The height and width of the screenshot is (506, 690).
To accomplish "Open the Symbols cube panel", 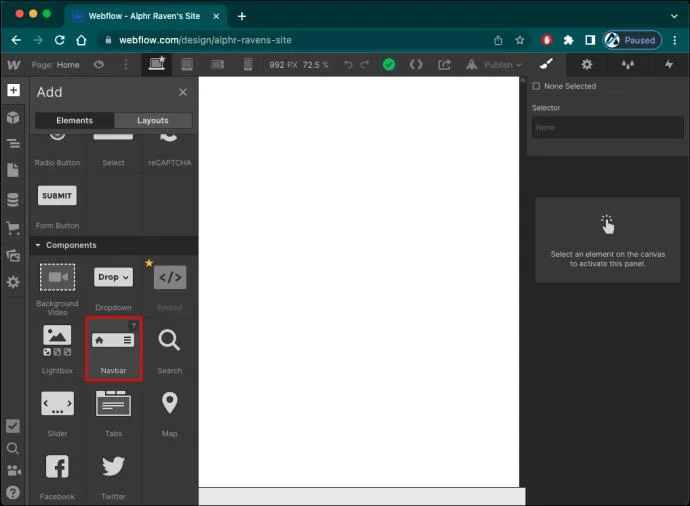I will click(x=13, y=117).
